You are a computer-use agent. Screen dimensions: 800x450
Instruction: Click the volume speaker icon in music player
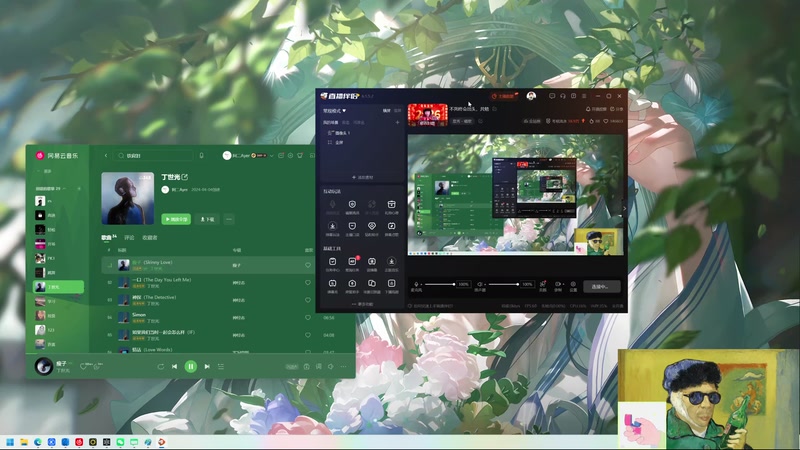pyautogui.click(x=331, y=366)
